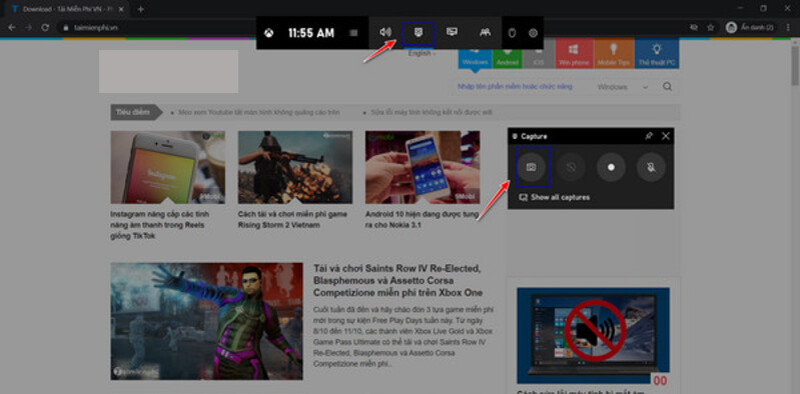Pin the Capture widget
The image size is (800, 394).
pyautogui.click(x=648, y=136)
